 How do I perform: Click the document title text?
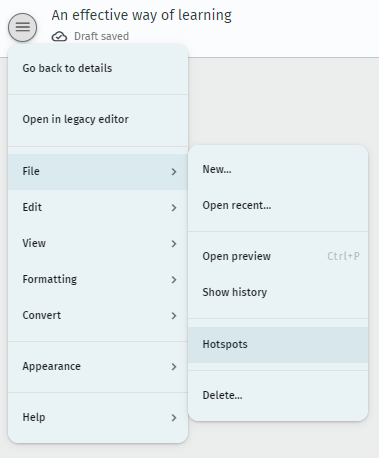point(142,15)
